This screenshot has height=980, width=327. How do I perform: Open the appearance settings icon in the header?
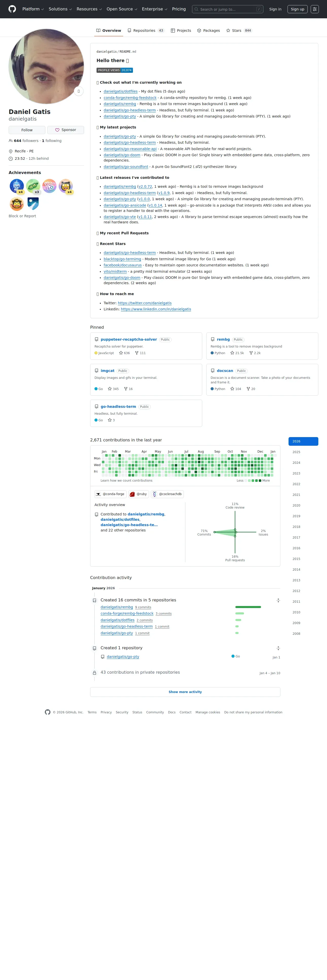tap(315, 9)
